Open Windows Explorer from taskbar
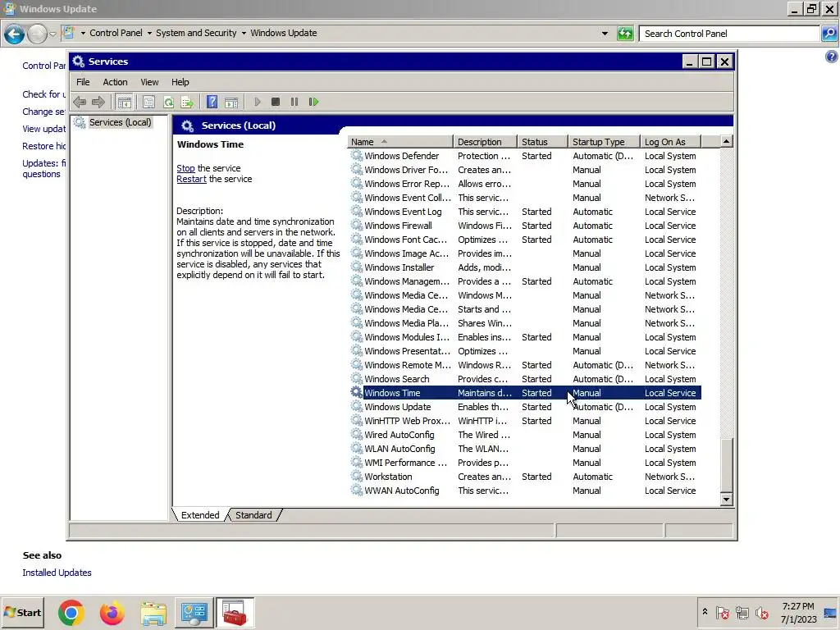 [x=153, y=613]
